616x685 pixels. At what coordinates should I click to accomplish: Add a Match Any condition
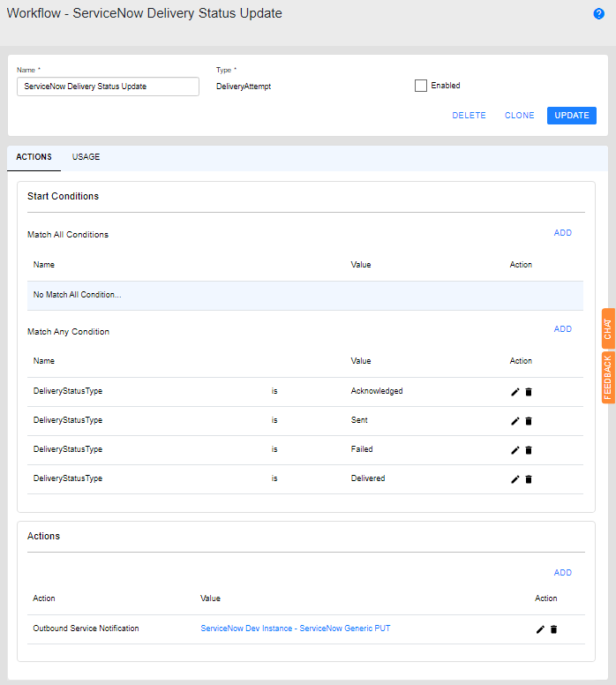[x=562, y=329]
